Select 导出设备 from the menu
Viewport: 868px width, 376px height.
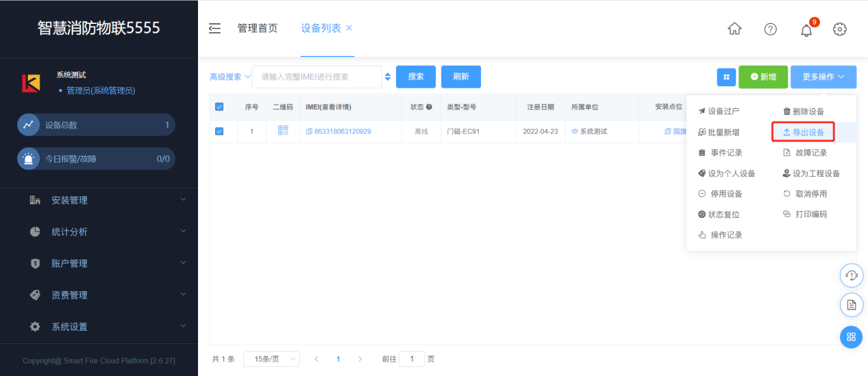click(803, 132)
